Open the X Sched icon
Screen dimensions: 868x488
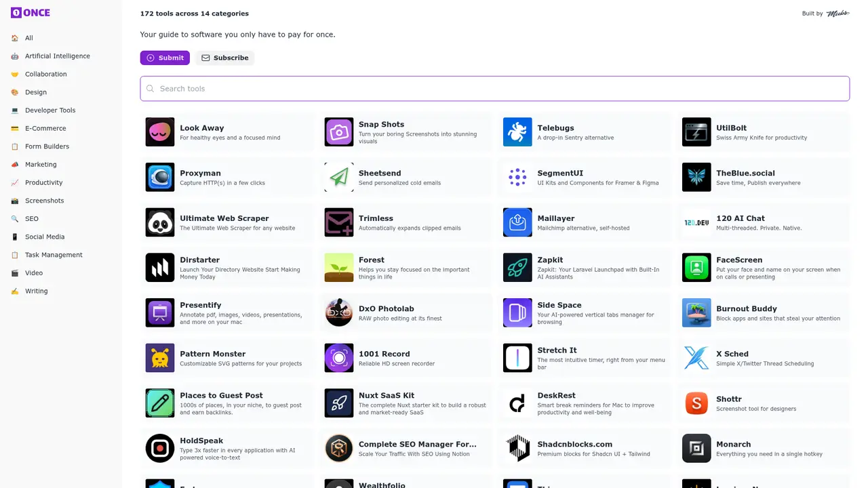(696, 358)
